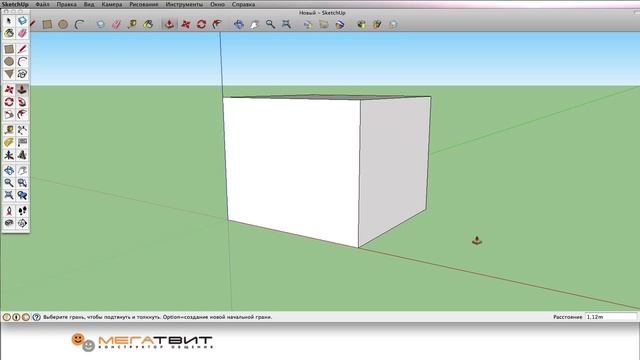Open the Справка menu
Image resolution: width=640 pixels, height=360 pixels.
[243, 4]
